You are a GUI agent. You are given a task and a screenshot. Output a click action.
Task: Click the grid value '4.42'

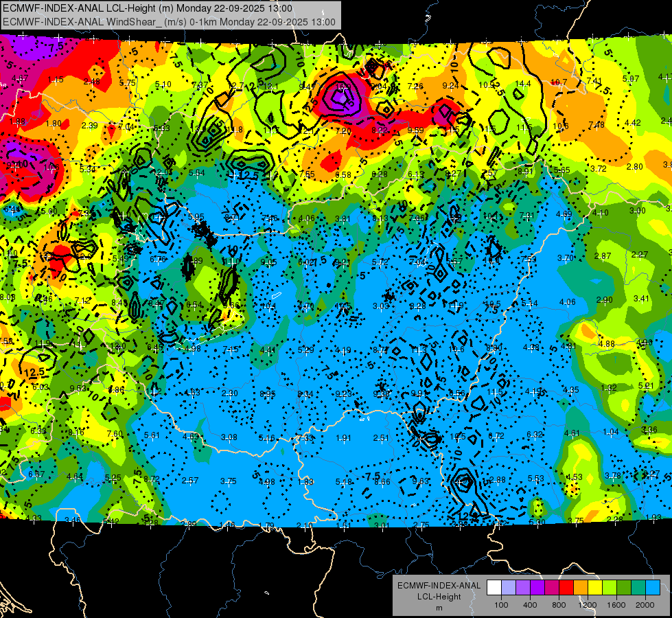tap(633, 123)
